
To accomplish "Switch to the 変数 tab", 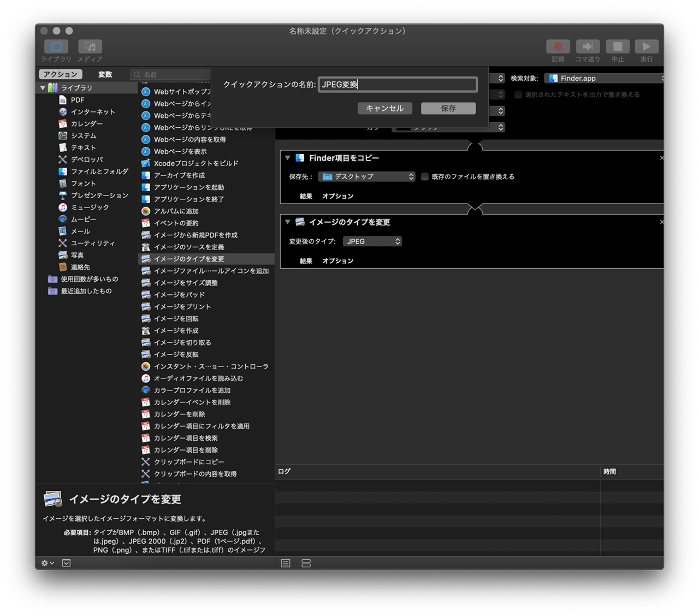I will (105, 74).
